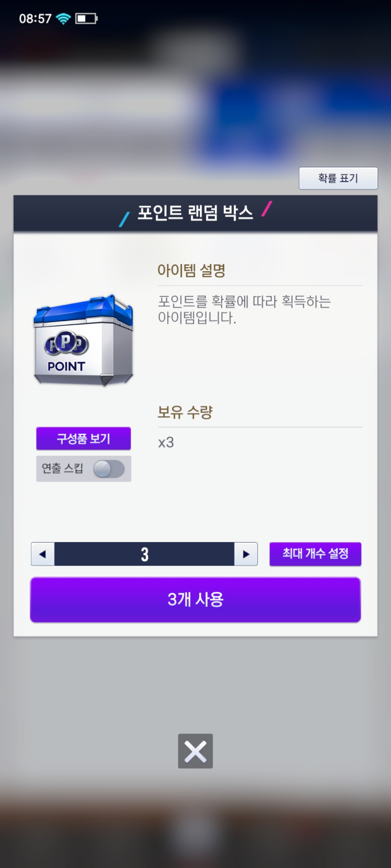This screenshot has height=868, width=391.
Task: Tap the 아이템 설명 section heading
Action: 192,270
